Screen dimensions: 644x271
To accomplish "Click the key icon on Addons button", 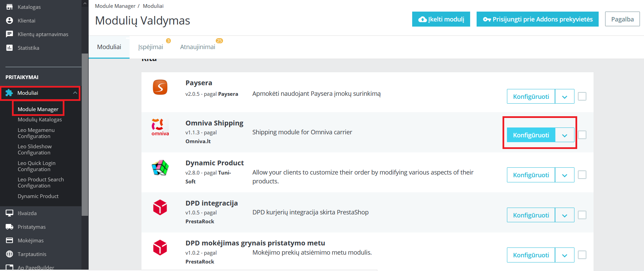I will click(487, 19).
